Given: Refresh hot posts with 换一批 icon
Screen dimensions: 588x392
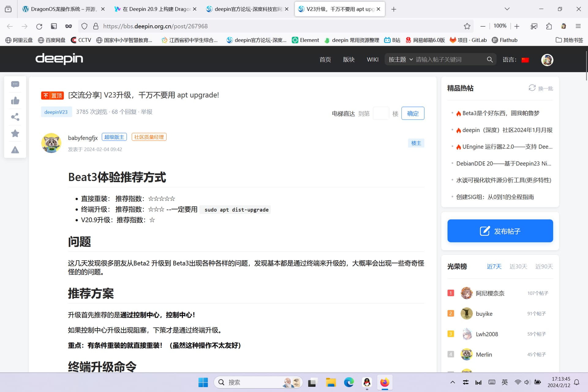Looking at the screenshot, I should (532, 88).
